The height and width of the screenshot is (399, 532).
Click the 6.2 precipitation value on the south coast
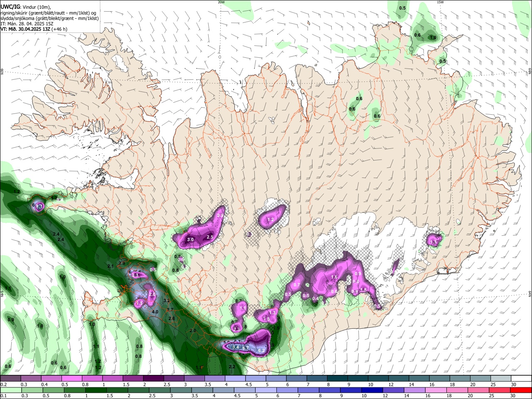click(261, 351)
